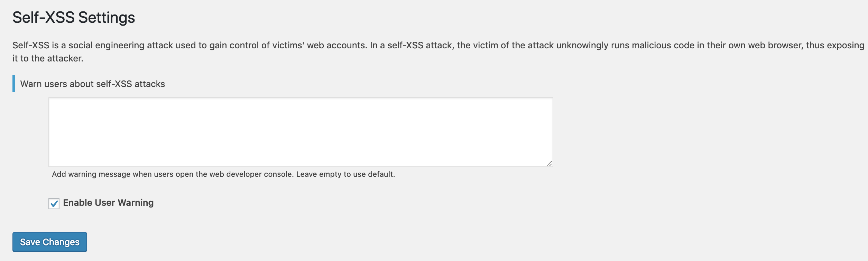Click the words "thus exposing" in the description

[x=835, y=46]
